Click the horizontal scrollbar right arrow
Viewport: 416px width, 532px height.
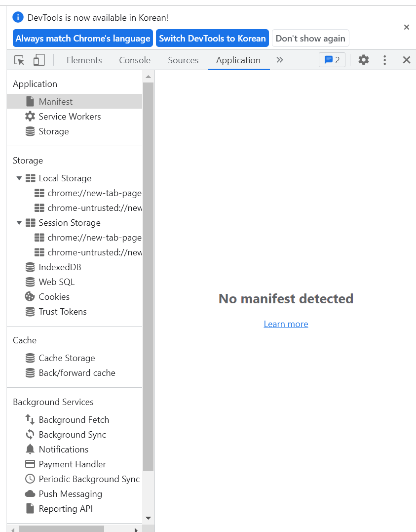pyautogui.click(x=136, y=530)
